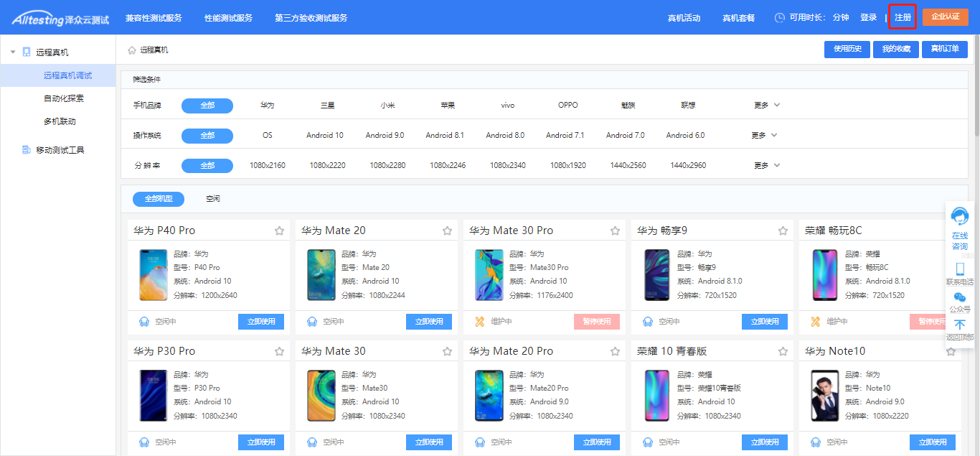980x456 pixels.
Task: Filter system by Android 9.0
Action: coord(385,136)
